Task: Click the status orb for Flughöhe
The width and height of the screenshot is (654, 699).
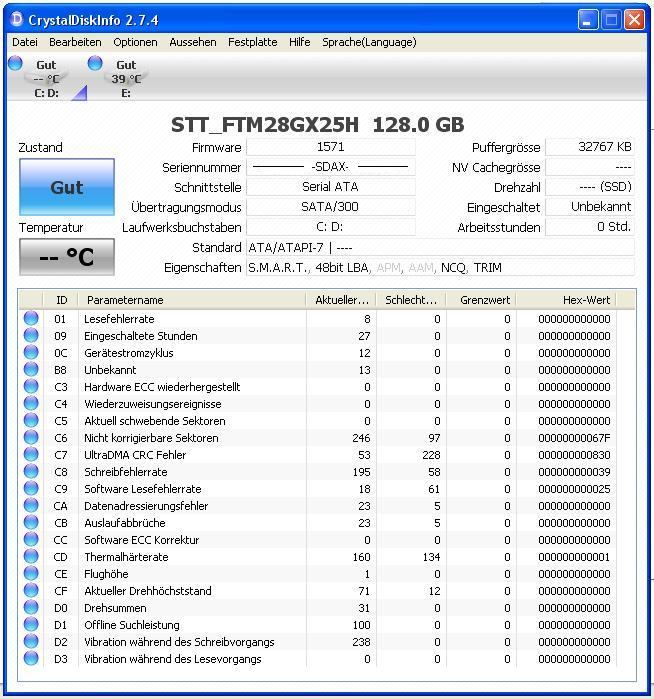Action: 31,573
